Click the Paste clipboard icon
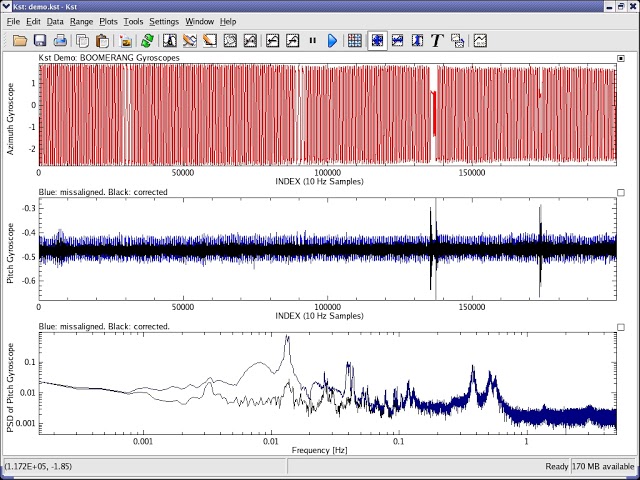Viewport: 640px width, 480px height. (102, 40)
